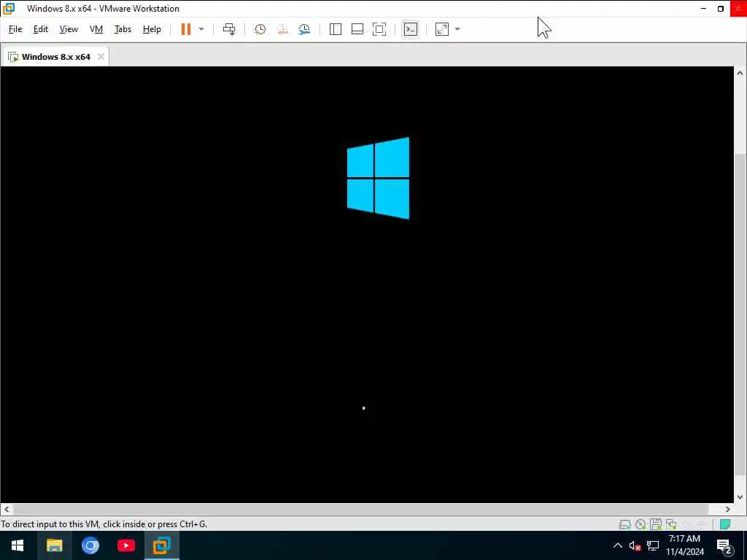Viewport: 747px width, 560px height.
Task: Click the network tray icon
Action: click(x=653, y=545)
